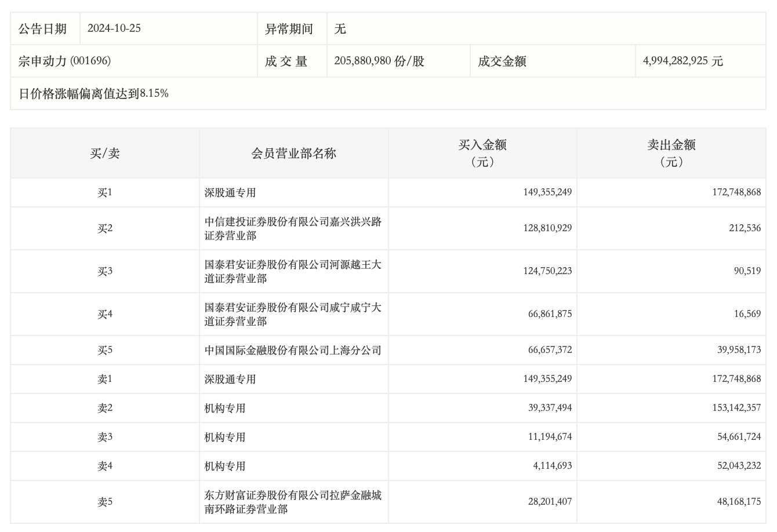Viewport: 777px width, 532px height.
Task: Click the 卖5 row label
Action: coord(105,502)
